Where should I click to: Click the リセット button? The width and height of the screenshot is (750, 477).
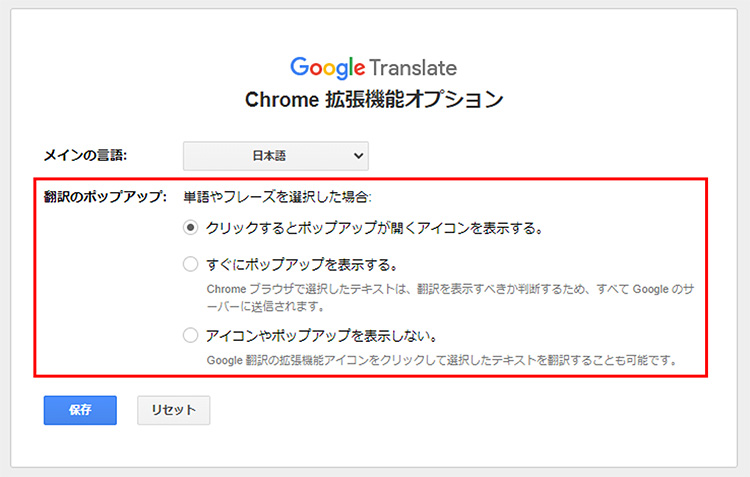pos(174,410)
